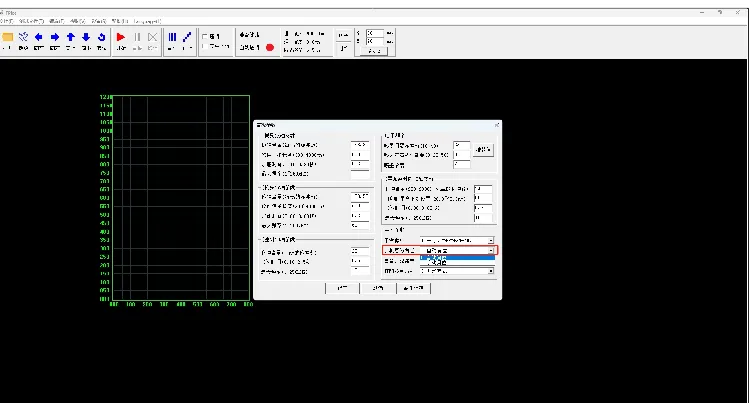Click the rightmost button at dialog bottom
Screen dimensions: 749x403
(x=414, y=288)
